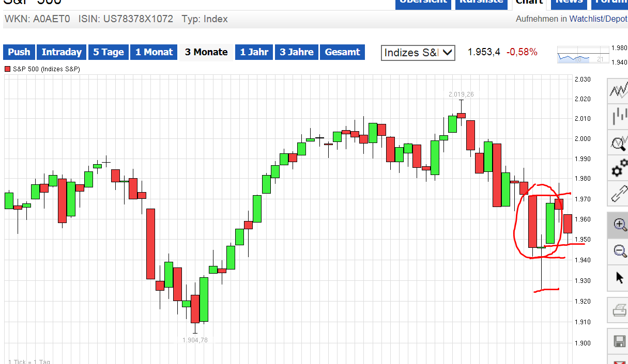Open chart settings gears icon

618,168
